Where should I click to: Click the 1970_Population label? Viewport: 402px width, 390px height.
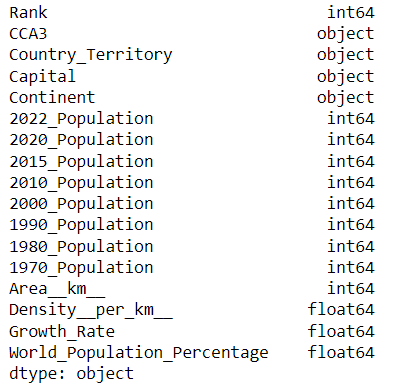point(81,268)
